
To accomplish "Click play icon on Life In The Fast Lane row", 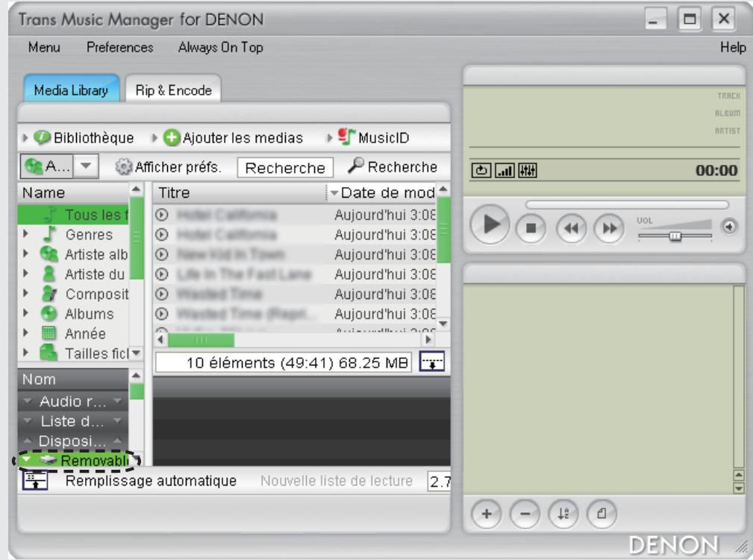I will click(x=162, y=274).
